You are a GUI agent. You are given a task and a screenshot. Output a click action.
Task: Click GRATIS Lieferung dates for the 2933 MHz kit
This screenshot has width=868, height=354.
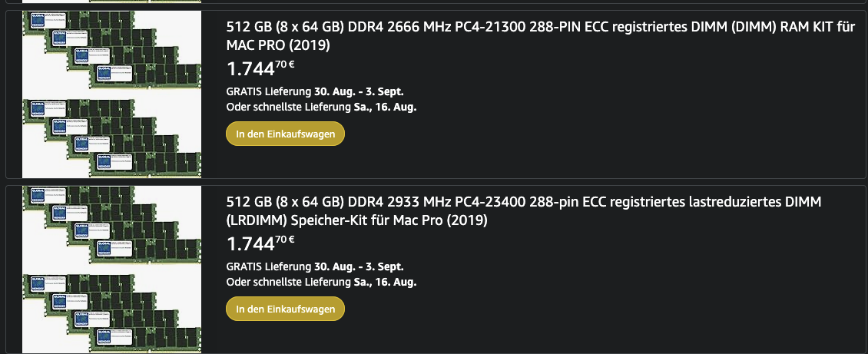315,266
